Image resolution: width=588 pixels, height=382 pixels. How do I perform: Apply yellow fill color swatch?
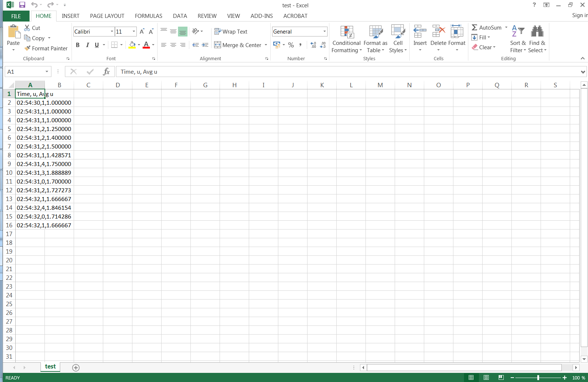[x=132, y=45]
